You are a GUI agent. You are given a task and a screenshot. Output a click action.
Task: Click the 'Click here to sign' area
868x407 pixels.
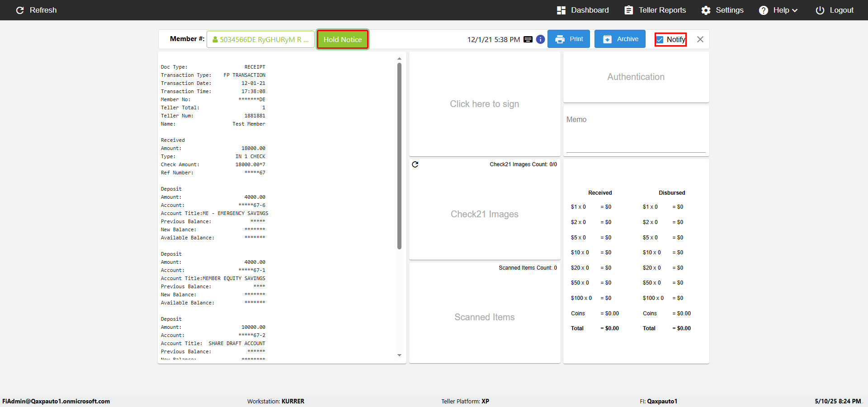485,104
